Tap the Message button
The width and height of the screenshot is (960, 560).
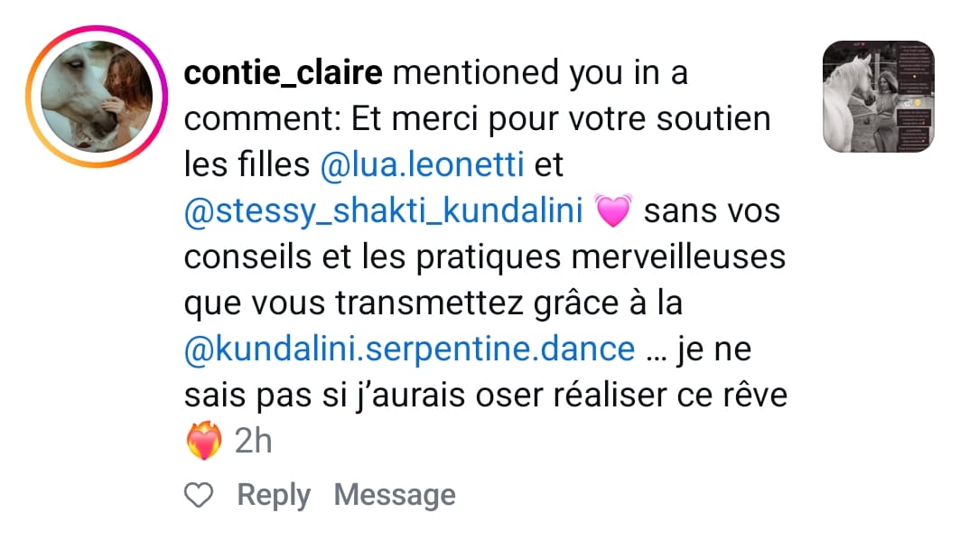[x=394, y=495]
